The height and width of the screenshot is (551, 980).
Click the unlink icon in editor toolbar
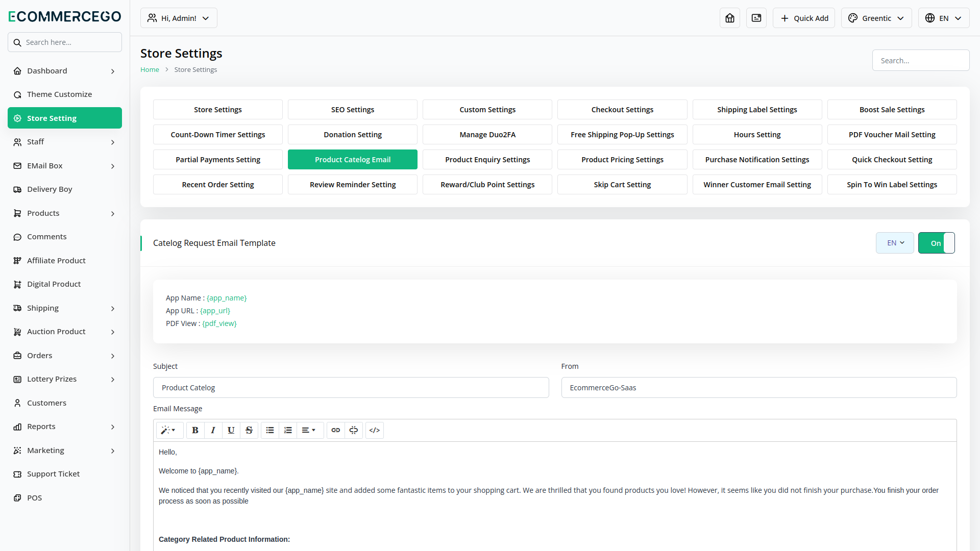[x=354, y=430]
